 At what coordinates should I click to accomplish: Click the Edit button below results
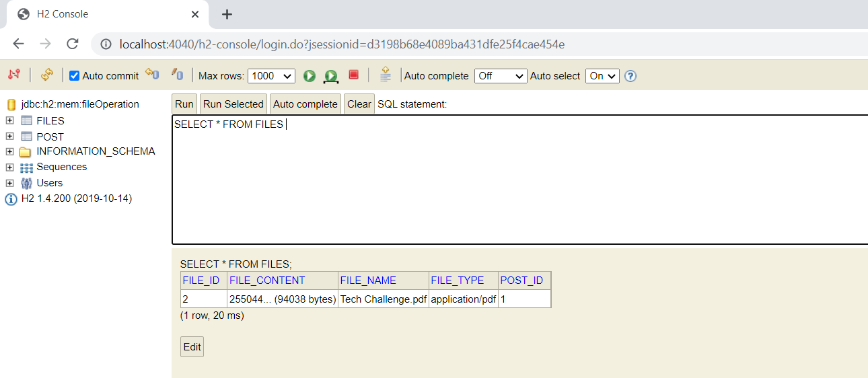[x=192, y=347]
